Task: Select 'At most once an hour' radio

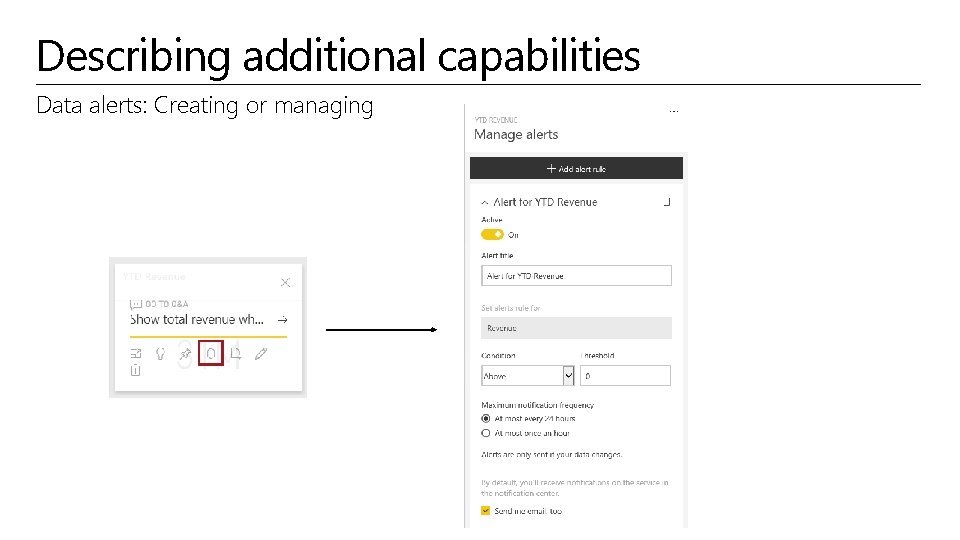Action: point(486,433)
